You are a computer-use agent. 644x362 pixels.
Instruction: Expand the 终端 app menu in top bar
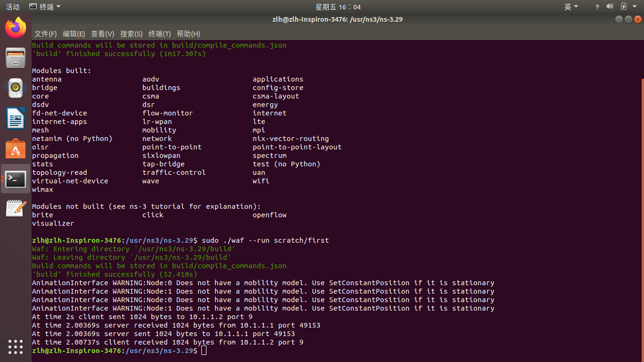[x=45, y=7]
